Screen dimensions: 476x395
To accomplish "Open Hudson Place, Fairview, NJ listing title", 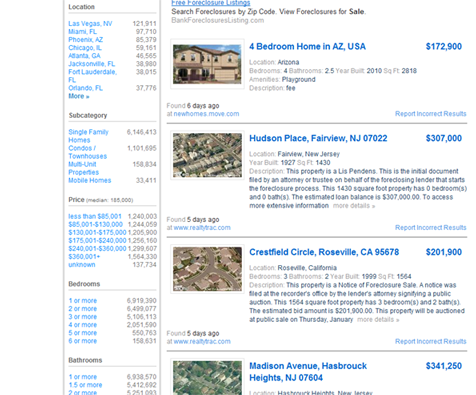I will (x=318, y=138).
